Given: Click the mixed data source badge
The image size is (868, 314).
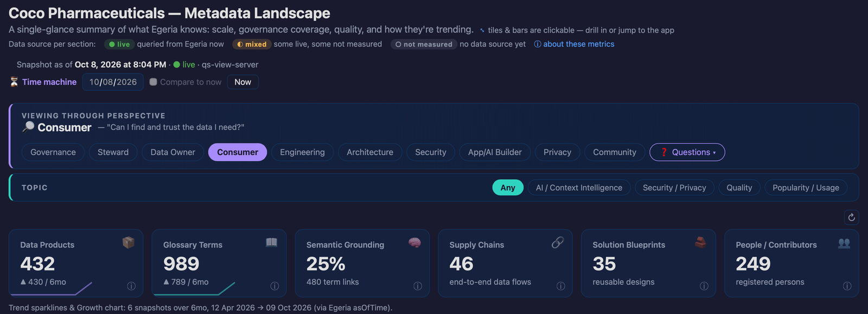Looking at the screenshot, I should (252, 44).
